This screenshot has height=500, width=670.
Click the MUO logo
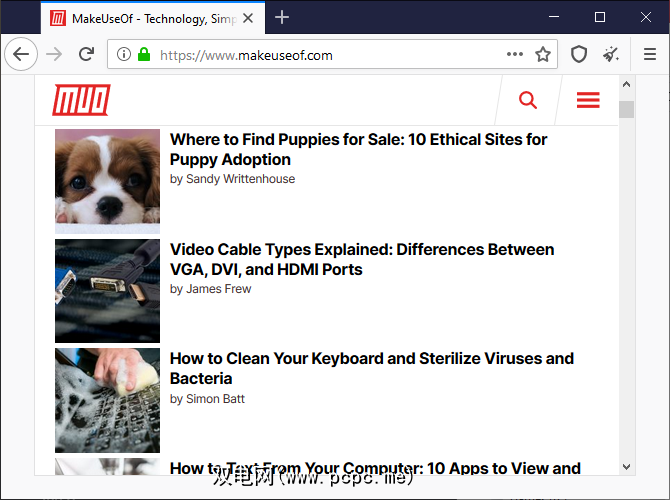pos(81,100)
